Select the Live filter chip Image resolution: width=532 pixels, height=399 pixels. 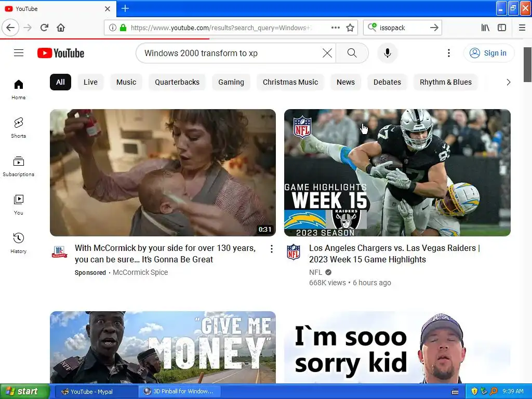(90, 82)
